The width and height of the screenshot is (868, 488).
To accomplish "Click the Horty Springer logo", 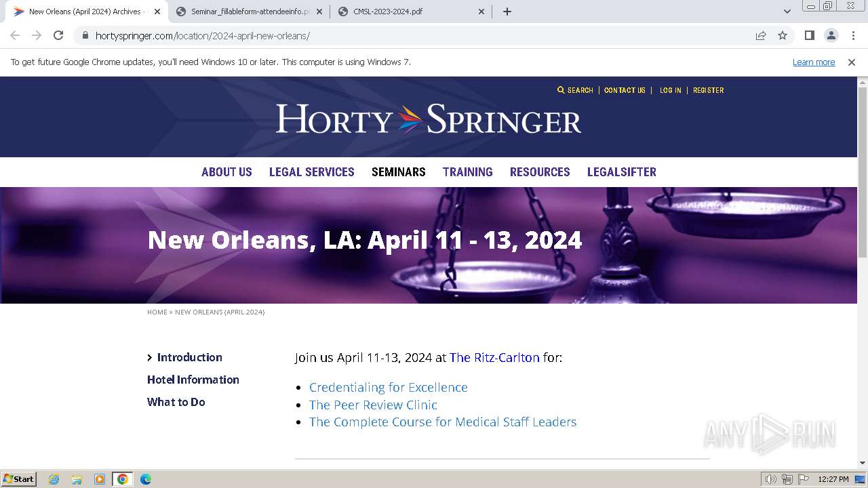I will coord(429,119).
